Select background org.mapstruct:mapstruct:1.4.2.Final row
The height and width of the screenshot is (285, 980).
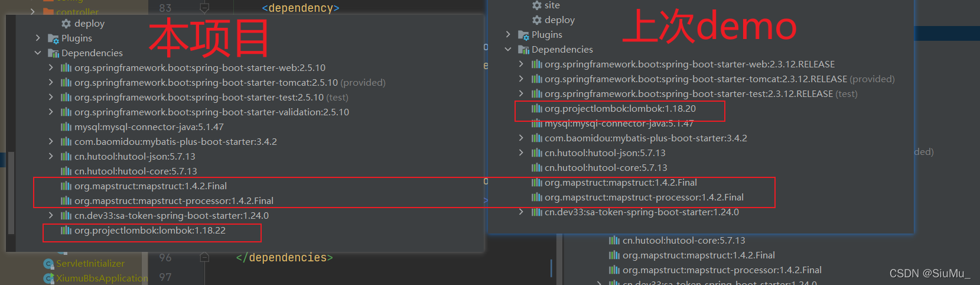tap(699, 255)
